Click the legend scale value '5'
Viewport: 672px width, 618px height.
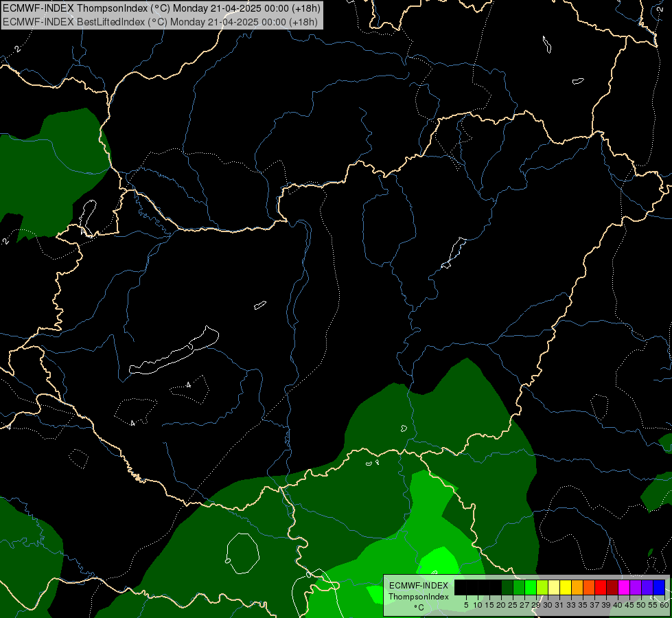pos(466,605)
